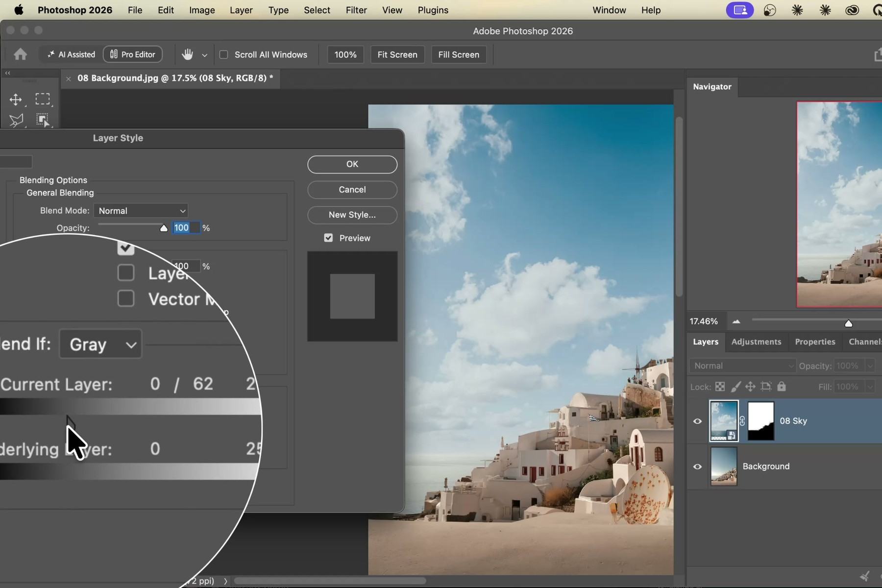This screenshot has width=882, height=588.
Task: Click the Creative Cloud menu bar icon
Action: point(852,10)
